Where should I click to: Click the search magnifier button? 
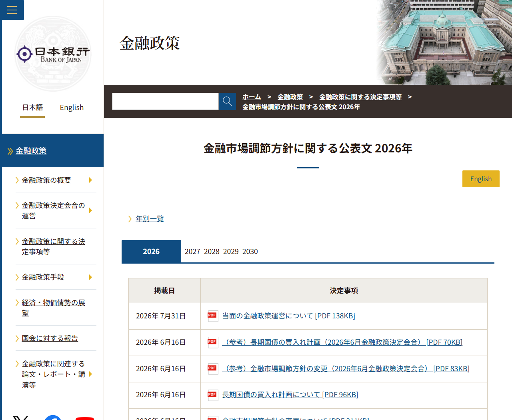tap(227, 101)
